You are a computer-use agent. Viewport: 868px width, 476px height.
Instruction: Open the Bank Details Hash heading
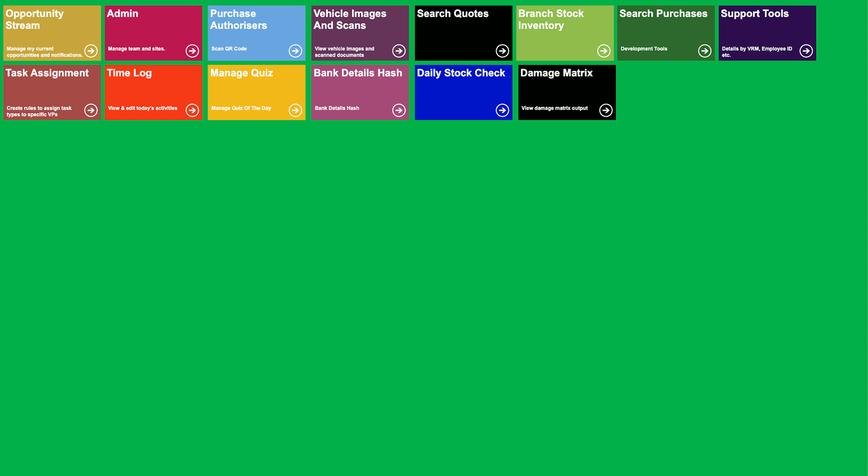click(x=358, y=73)
